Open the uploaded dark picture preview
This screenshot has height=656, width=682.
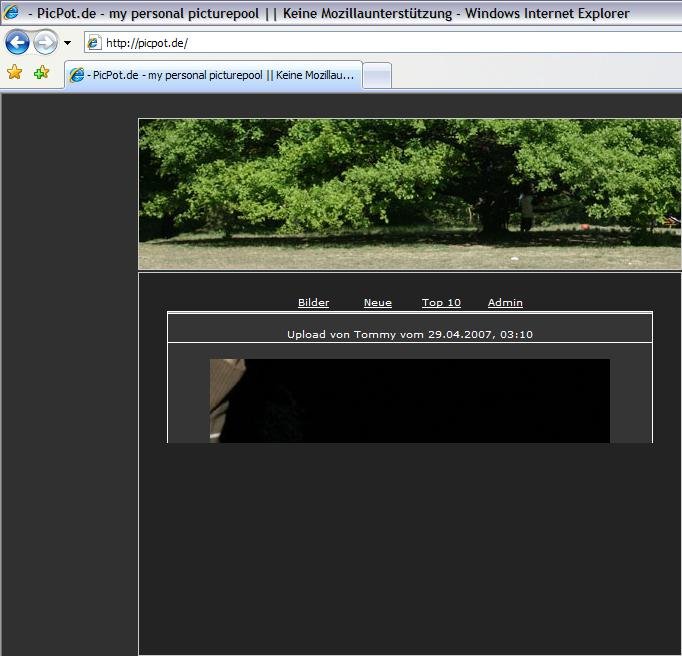(409, 400)
